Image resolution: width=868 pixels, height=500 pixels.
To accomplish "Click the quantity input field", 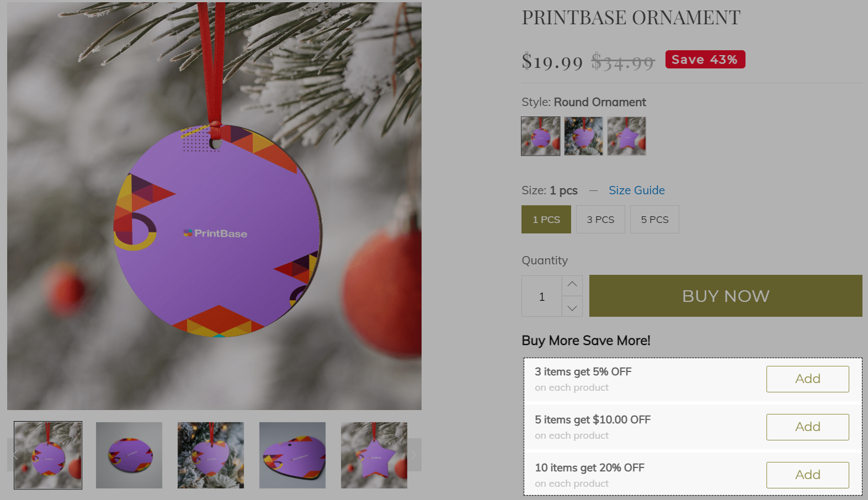I will click(x=542, y=296).
